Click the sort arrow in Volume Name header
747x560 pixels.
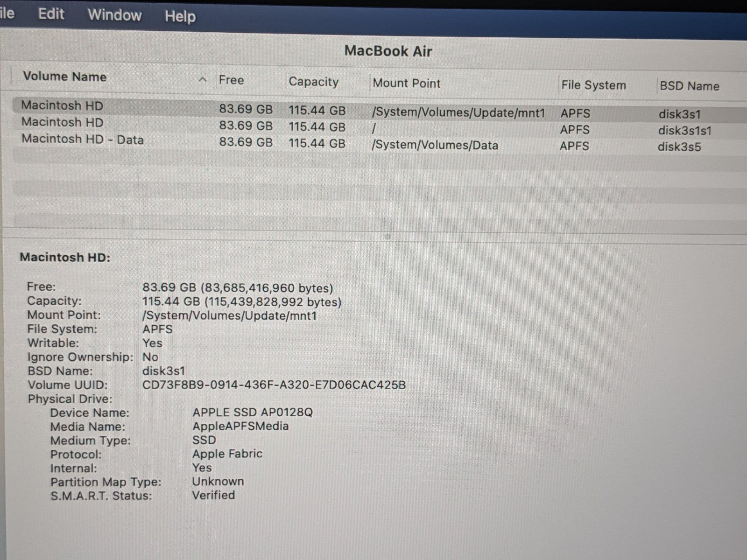[203, 80]
